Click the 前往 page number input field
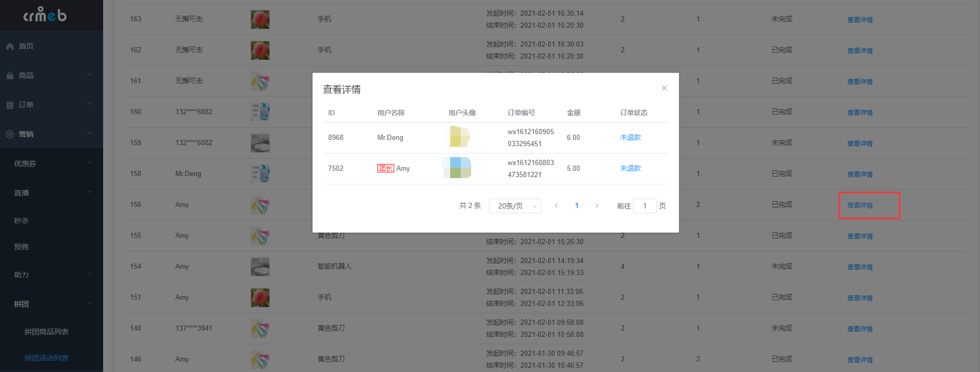The image size is (980, 372). coord(645,206)
